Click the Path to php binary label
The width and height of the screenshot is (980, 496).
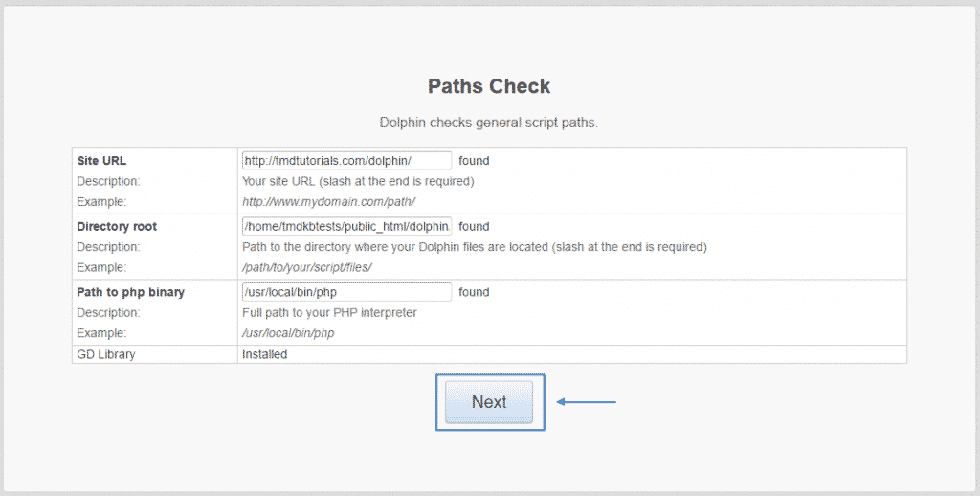(129, 292)
